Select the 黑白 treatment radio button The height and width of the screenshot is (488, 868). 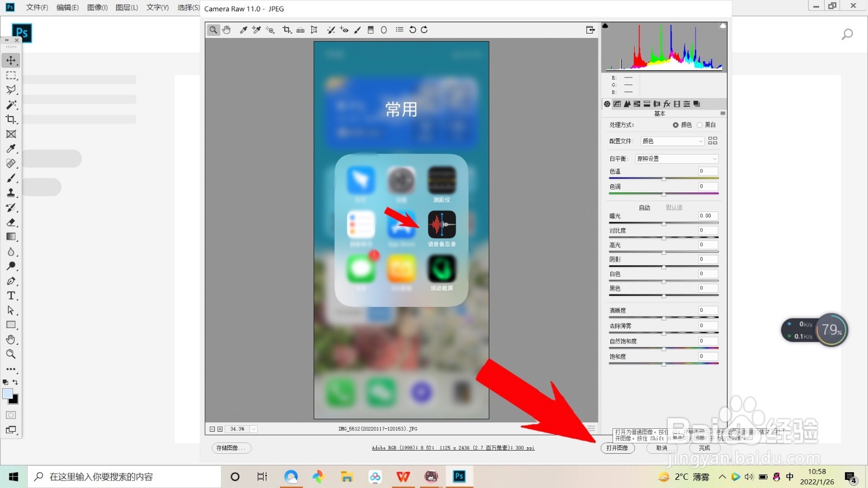(x=699, y=125)
